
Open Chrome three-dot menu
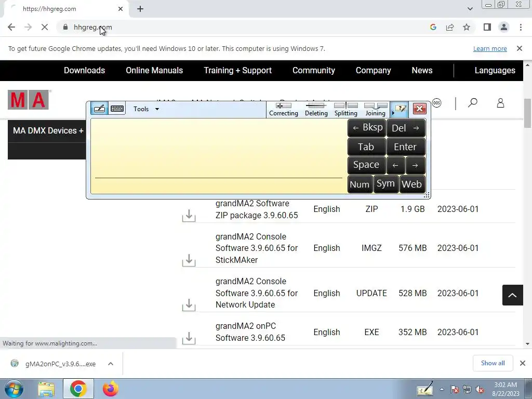point(521,27)
